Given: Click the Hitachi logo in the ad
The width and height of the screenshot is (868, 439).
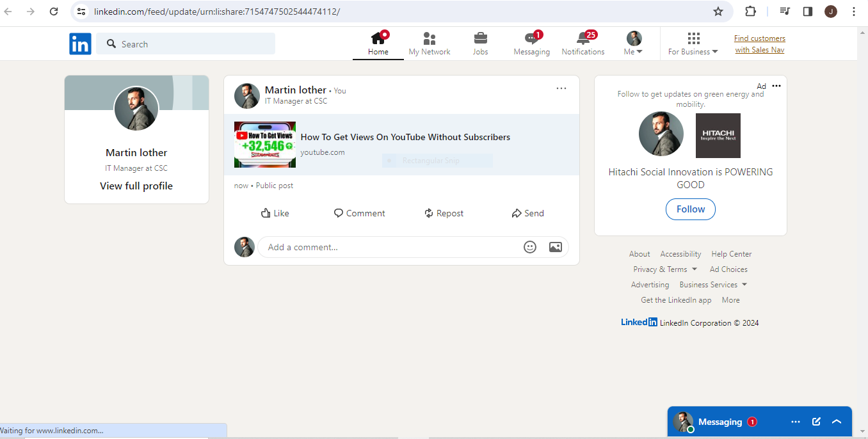Looking at the screenshot, I should point(718,136).
